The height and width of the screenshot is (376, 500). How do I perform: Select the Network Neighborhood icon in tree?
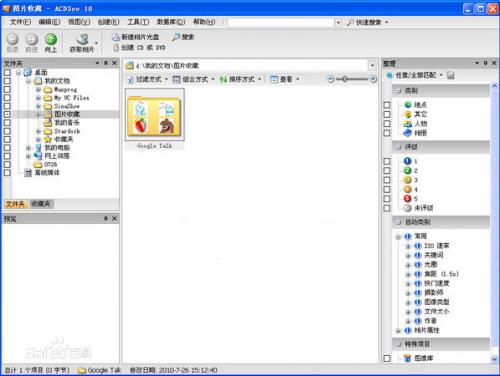pyautogui.click(x=38, y=156)
